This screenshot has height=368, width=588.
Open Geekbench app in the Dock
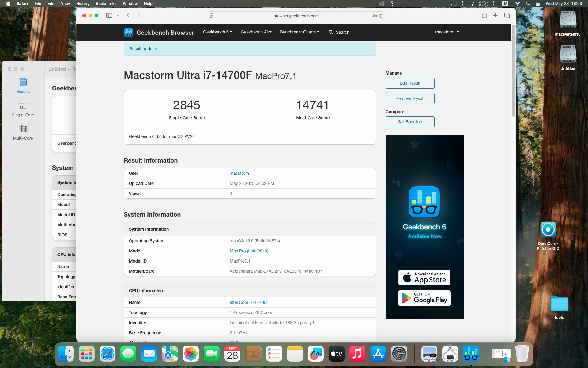(471, 354)
